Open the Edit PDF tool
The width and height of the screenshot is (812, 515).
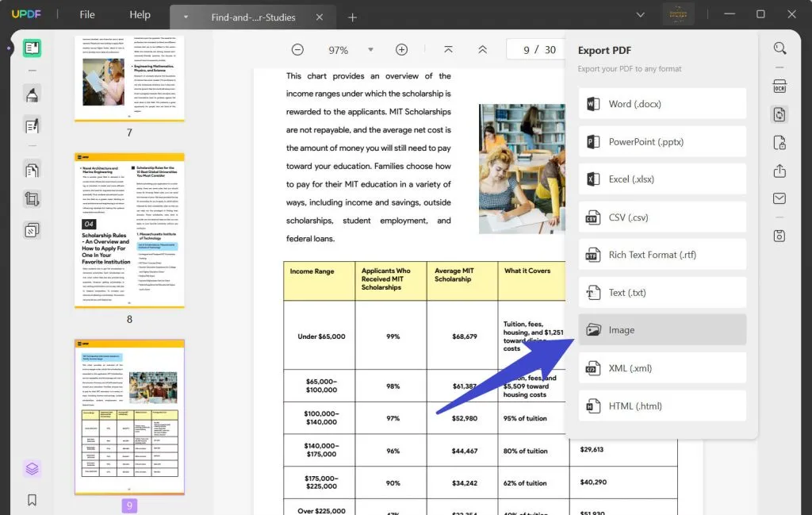(x=33, y=125)
